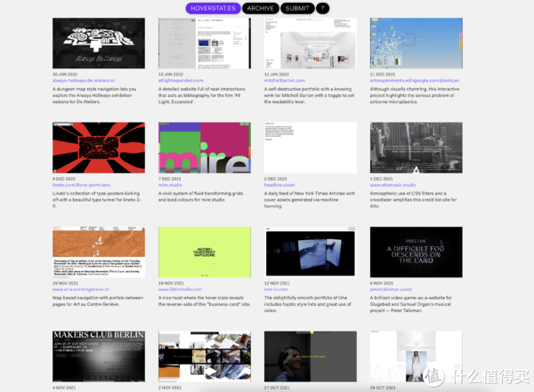
Task: Click the question mark help button
Action: coord(322,8)
